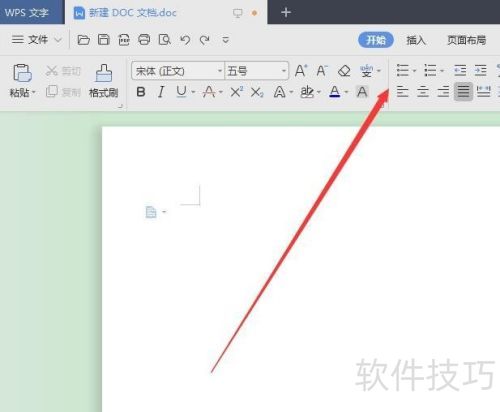
Task: Click the font group dialog launcher
Action: (382, 106)
